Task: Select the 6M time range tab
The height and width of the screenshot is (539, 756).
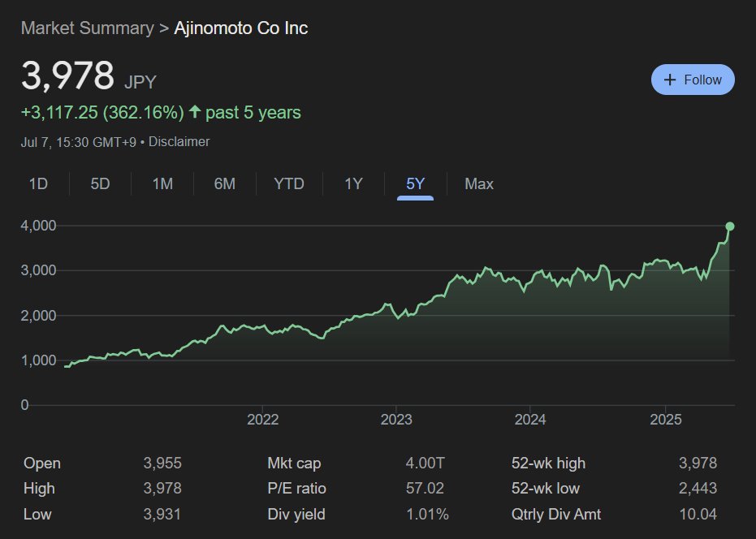Action: coord(225,183)
